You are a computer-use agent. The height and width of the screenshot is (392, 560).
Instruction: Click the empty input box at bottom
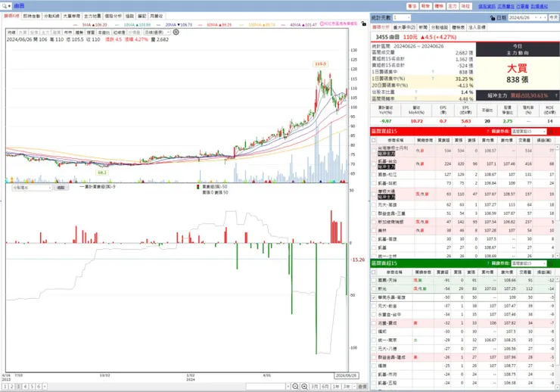(x=266, y=386)
